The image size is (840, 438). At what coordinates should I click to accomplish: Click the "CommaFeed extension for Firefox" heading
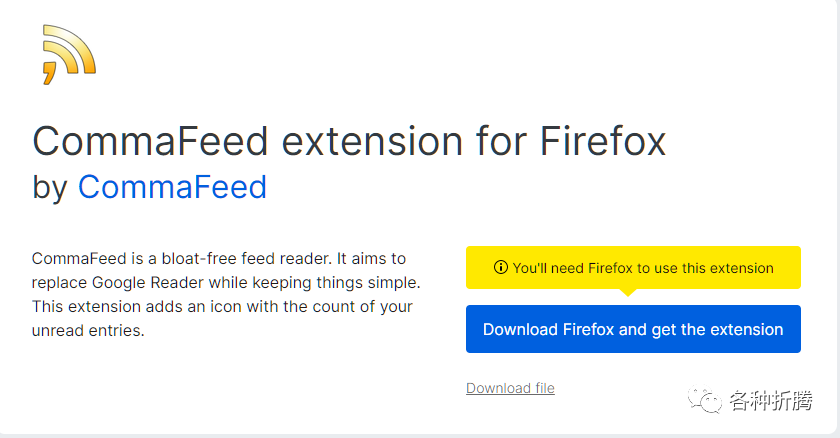[349, 141]
